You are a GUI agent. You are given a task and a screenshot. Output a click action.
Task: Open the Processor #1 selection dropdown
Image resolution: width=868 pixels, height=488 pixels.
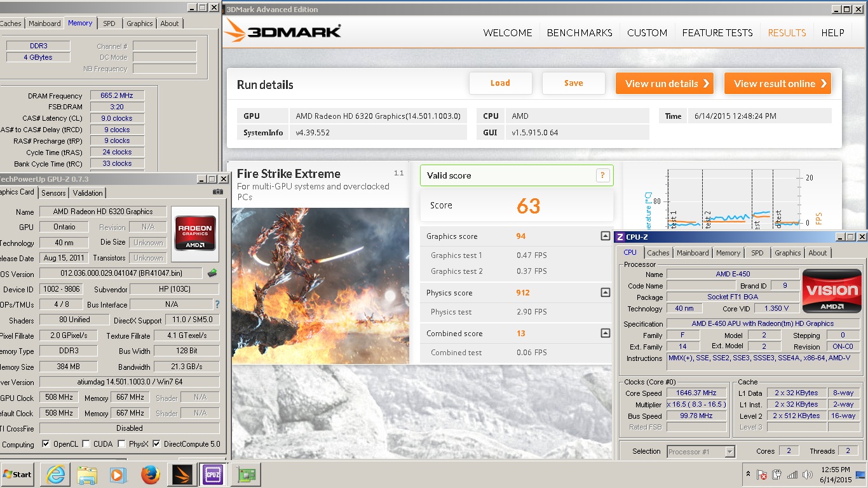[729, 452]
